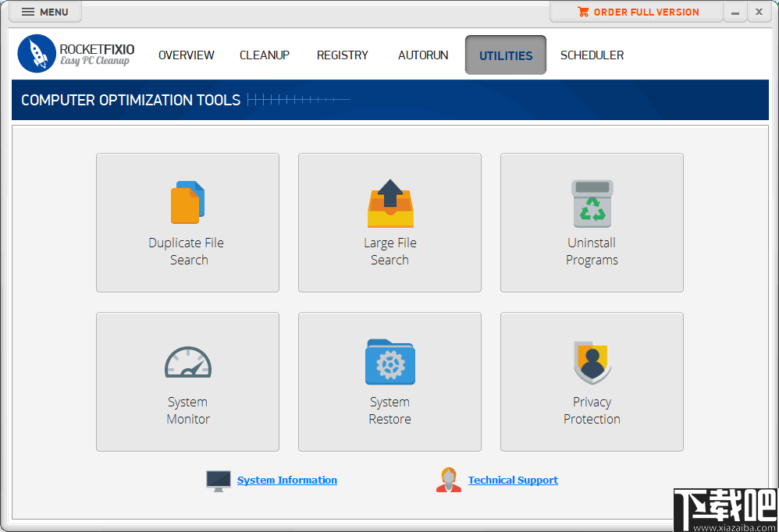Image resolution: width=779 pixels, height=532 pixels.
Task: Open the REGISTRY tab
Action: [x=343, y=55]
